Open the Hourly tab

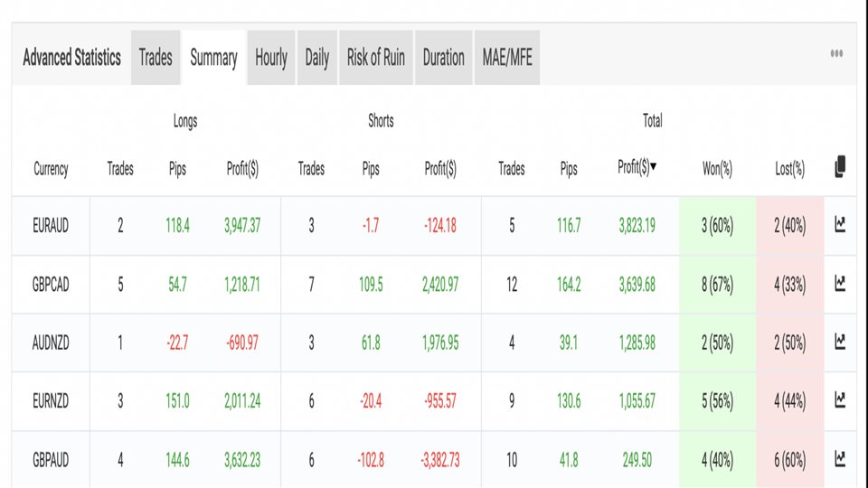coord(271,58)
